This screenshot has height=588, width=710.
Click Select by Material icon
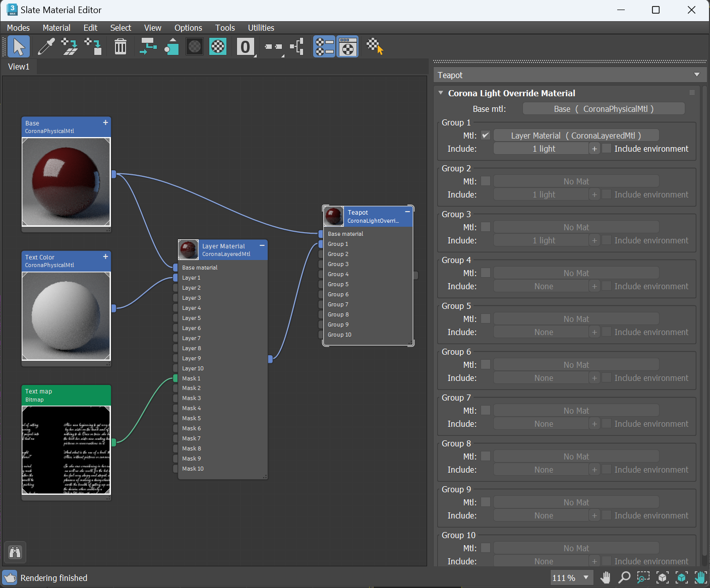click(375, 47)
